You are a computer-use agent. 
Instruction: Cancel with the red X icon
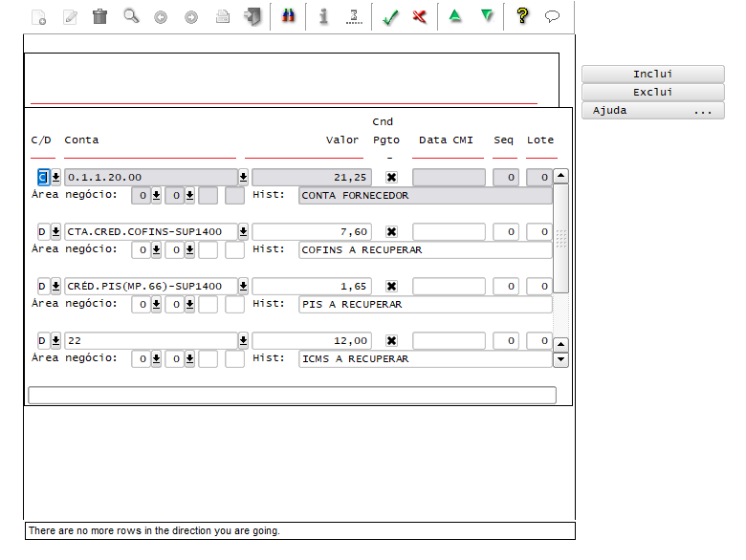(x=420, y=16)
